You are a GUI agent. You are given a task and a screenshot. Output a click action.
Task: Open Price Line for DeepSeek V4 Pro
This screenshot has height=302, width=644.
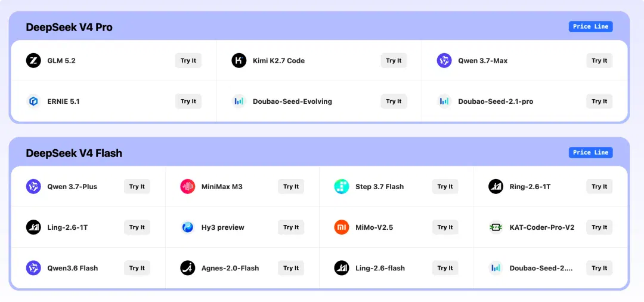click(590, 26)
